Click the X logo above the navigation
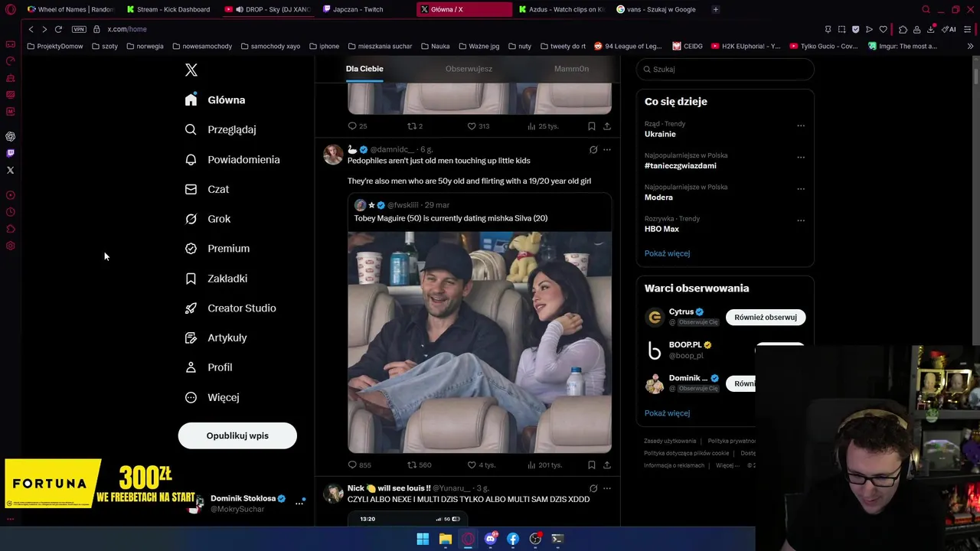Viewport: 980px width, 551px height. 191,70
